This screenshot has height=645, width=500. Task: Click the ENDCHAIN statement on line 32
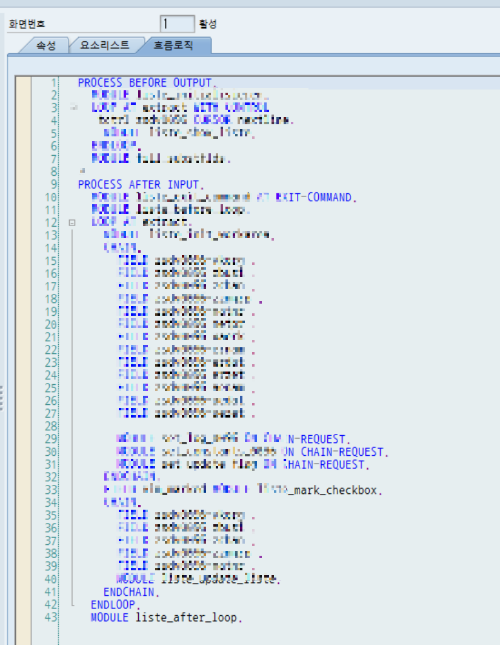132,477
